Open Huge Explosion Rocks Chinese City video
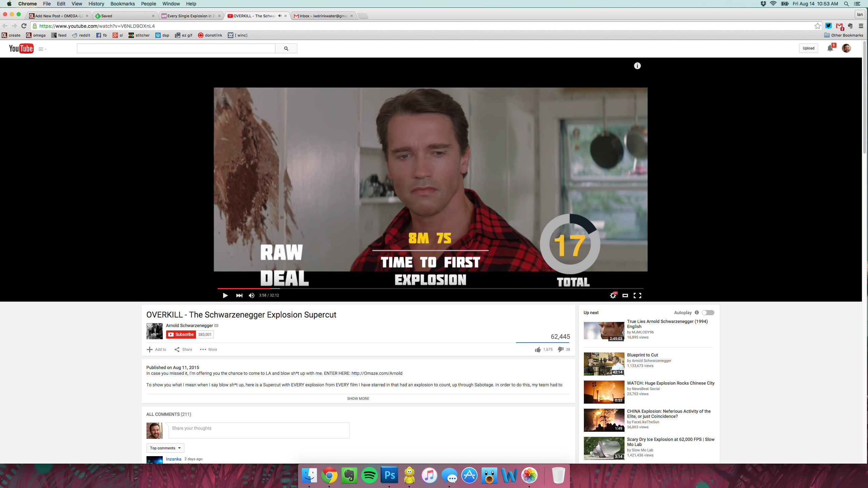 (671, 383)
